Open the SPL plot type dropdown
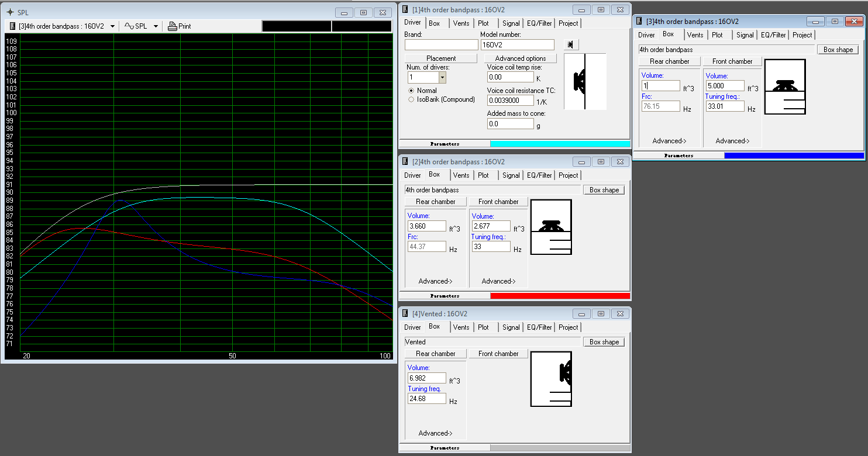Image resolution: width=868 pixels, height=456 pixels. pyautogui.click(x=156, y=26)
